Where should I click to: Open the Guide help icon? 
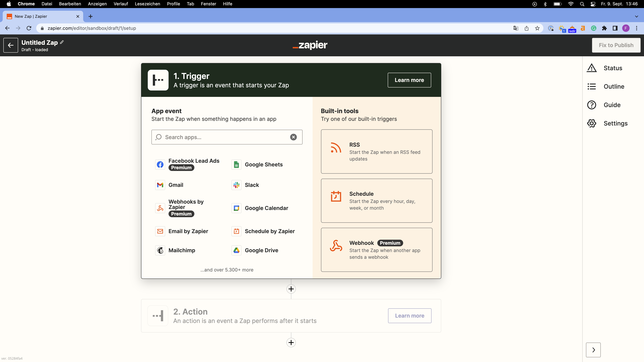coord(592,105)
